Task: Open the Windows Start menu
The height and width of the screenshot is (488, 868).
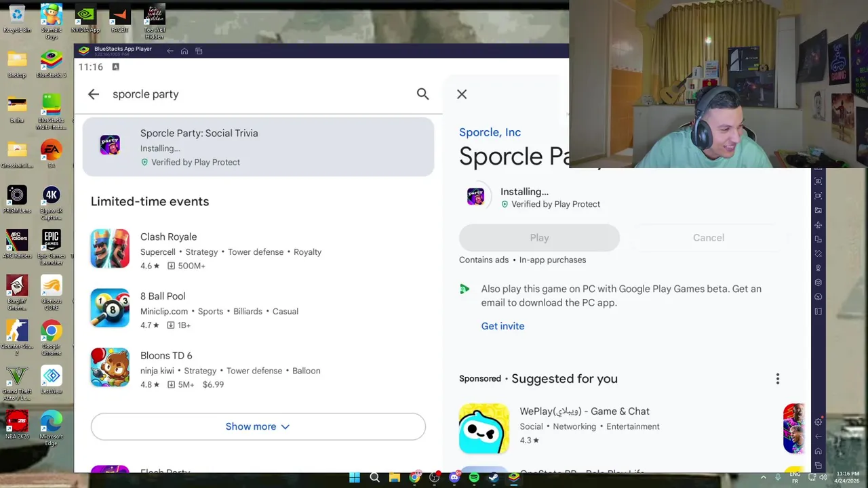Action: pos(355,478)
